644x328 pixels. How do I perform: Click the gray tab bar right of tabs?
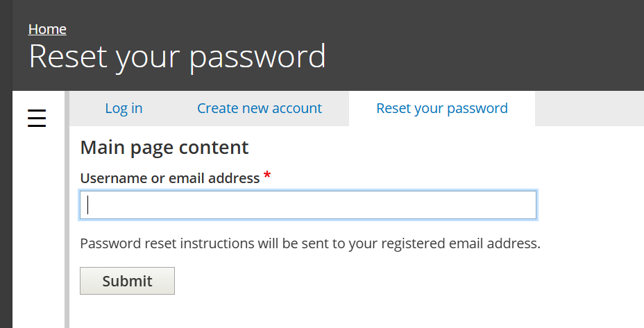click(x=588, y=108)
